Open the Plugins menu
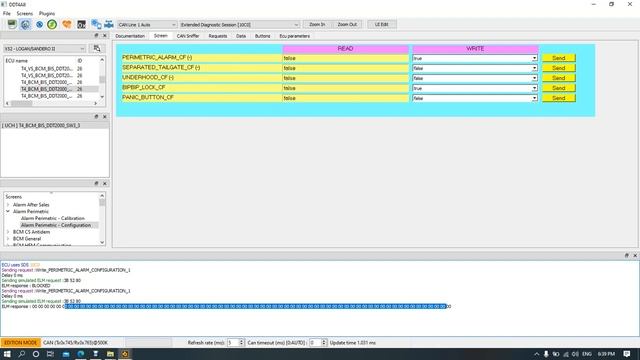 click(x=47, y=13)
